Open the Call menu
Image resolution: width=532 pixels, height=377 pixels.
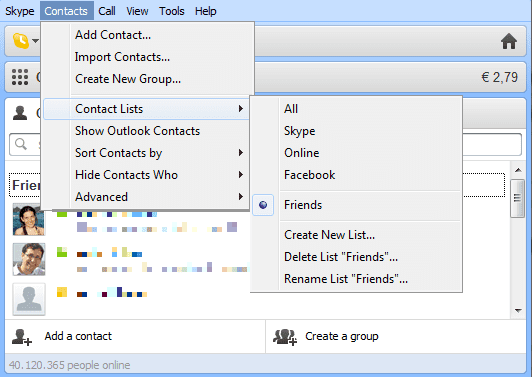click(107, 11)
